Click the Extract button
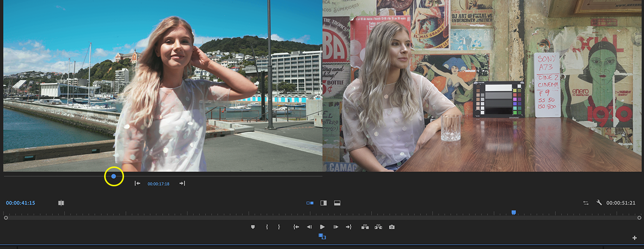This screenshot has width=644, height=249. [378, 227]
